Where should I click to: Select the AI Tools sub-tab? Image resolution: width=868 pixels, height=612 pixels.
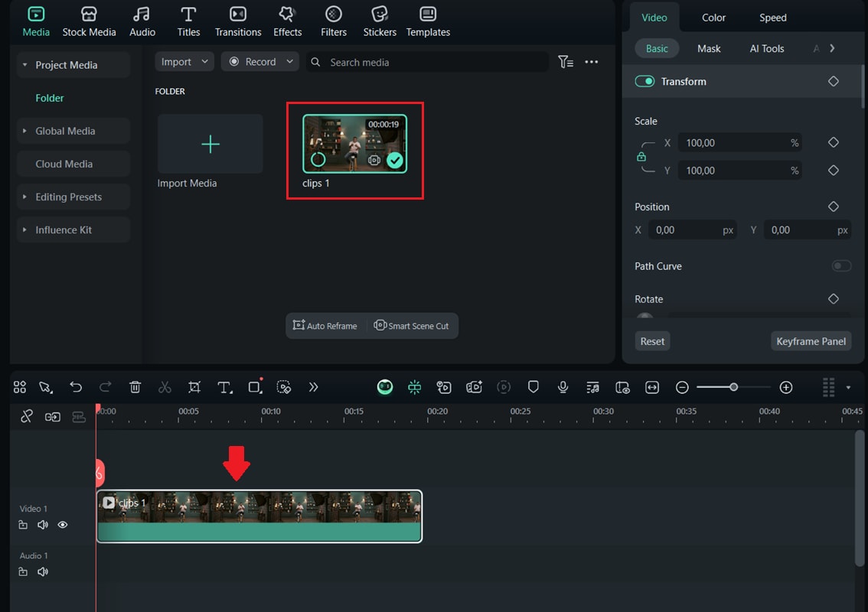[x=767, y=49]
